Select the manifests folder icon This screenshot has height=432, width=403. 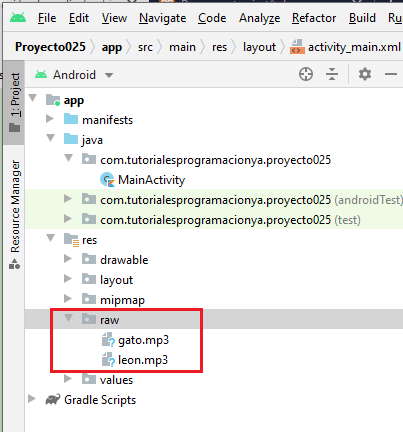[71, 119]
